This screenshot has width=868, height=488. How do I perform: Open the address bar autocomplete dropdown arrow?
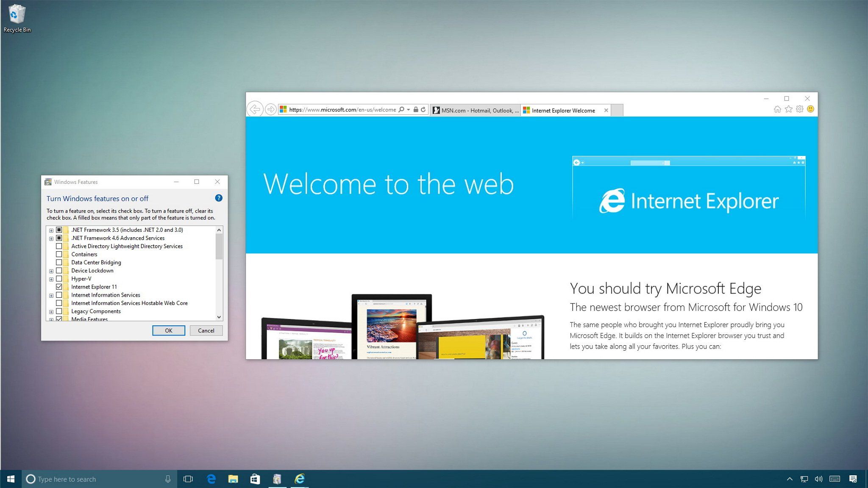coord(409,110)
